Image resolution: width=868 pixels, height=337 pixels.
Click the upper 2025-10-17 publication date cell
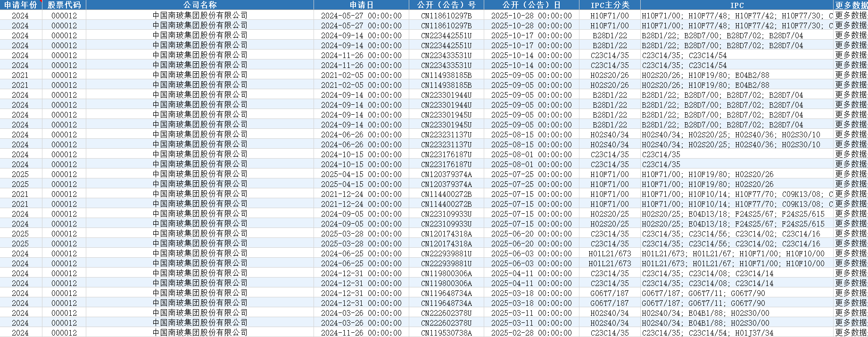tap(531, 35)
